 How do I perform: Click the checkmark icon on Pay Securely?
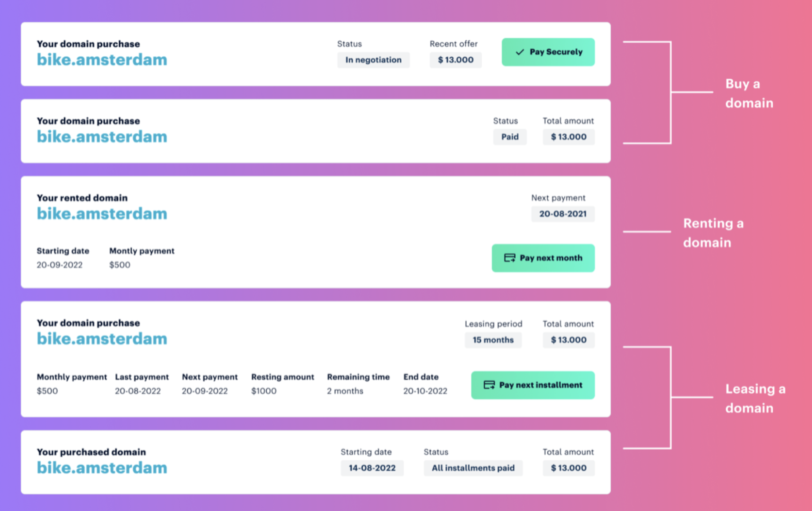click(520, 52)
